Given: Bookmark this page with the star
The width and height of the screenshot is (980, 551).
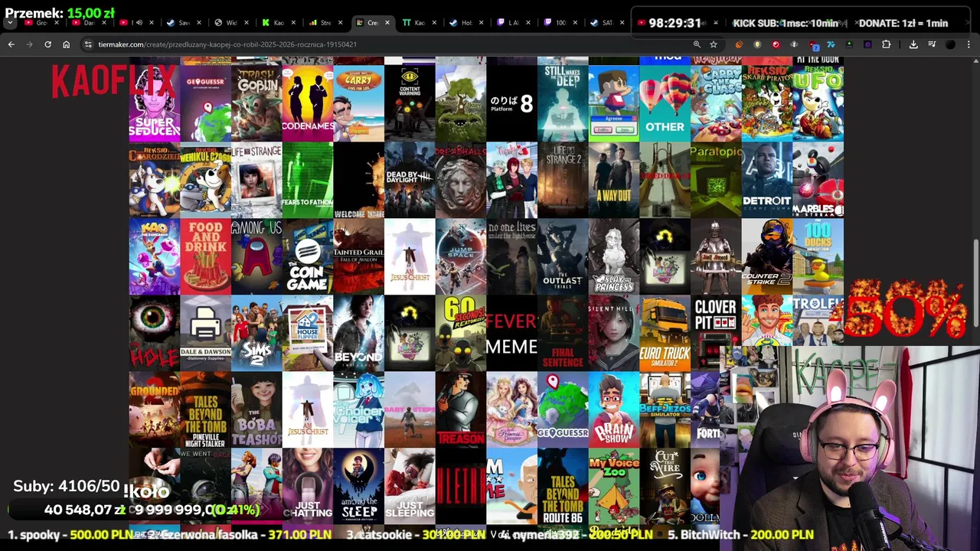Looking at the screenshot, I should (714, 44).
